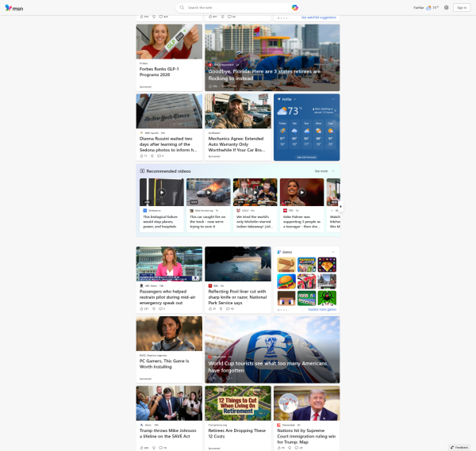Click Explore more games link
Viewport: 476px width, 451px height.
pos(322,309)
